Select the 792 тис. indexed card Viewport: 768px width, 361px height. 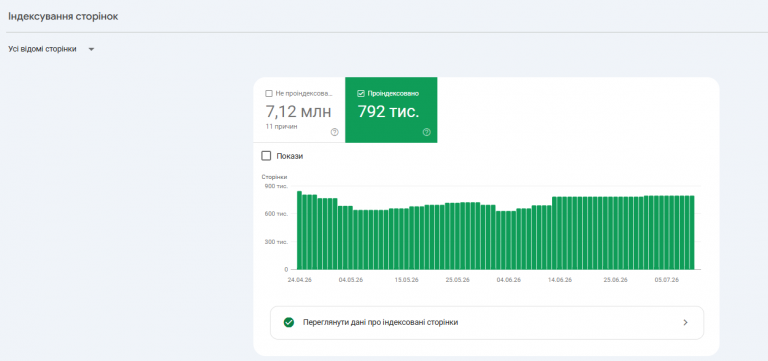pyautogui.click(x=391, y=110)
